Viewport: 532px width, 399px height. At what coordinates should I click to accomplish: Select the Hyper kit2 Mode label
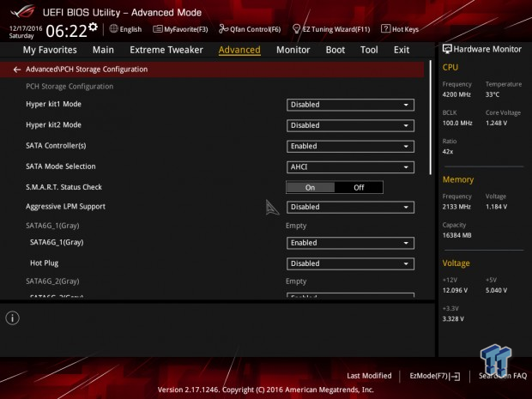53,125
